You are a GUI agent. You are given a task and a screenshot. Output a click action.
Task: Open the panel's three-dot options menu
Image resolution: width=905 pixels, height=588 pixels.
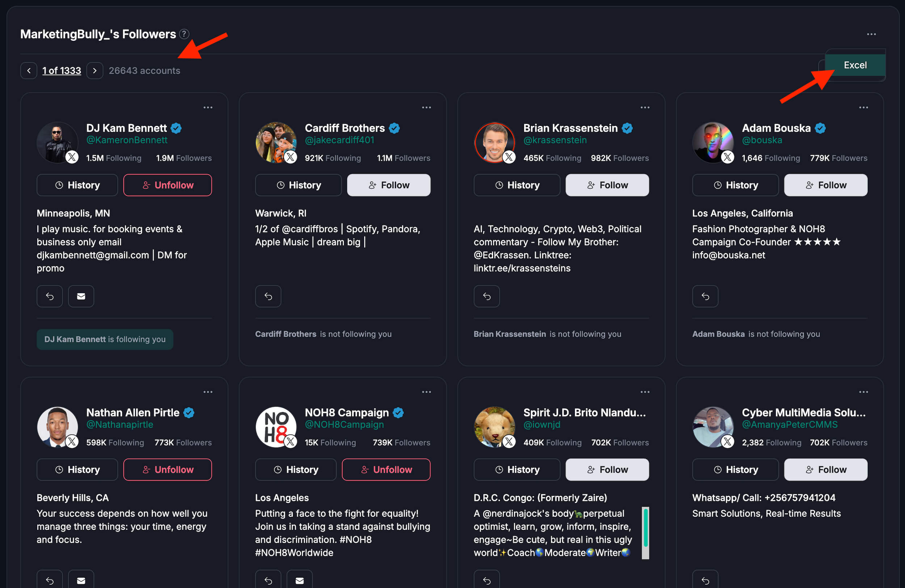(x=871, y=34)
